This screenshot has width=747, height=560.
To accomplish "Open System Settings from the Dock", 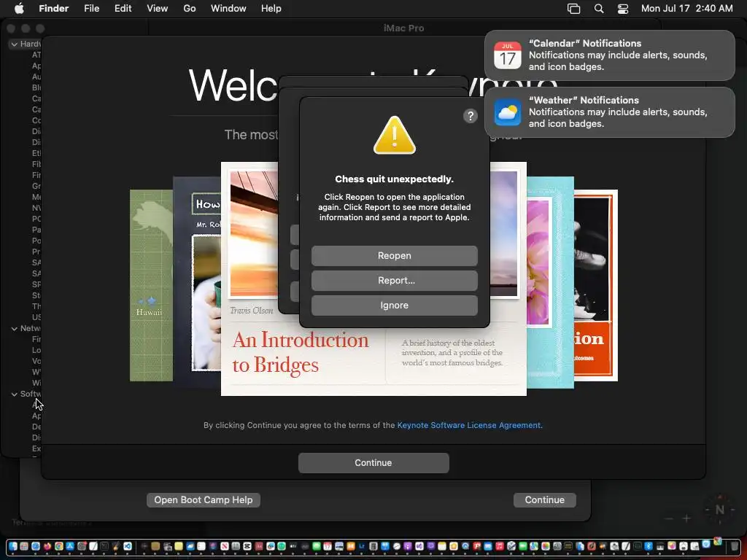I will pos(82,546).
